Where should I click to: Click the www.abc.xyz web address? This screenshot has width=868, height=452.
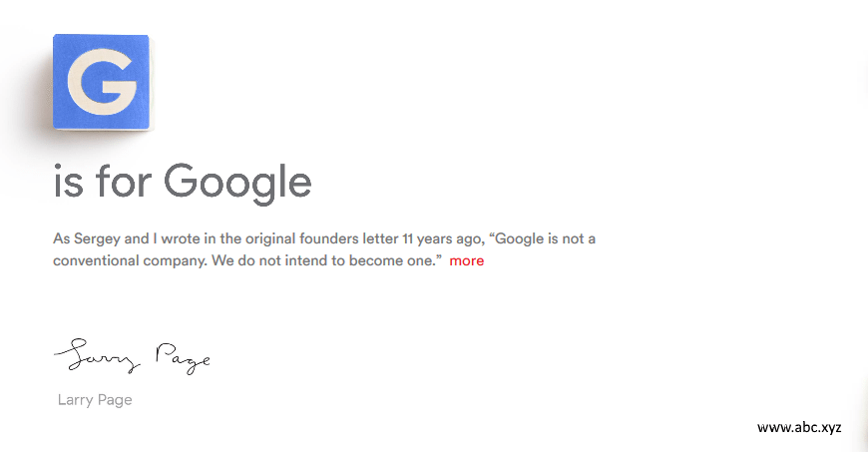click(799, 427)
